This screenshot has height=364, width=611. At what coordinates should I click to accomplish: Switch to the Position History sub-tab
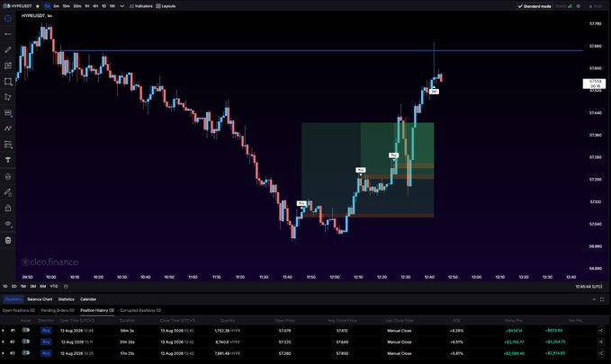(97, 310)
